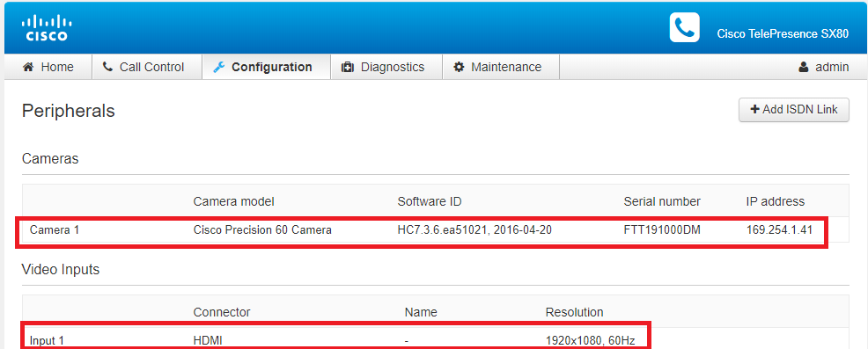This screenshot has width=868, height=349.
Task: Click the user icon beside admin
Action: [803, 67]
